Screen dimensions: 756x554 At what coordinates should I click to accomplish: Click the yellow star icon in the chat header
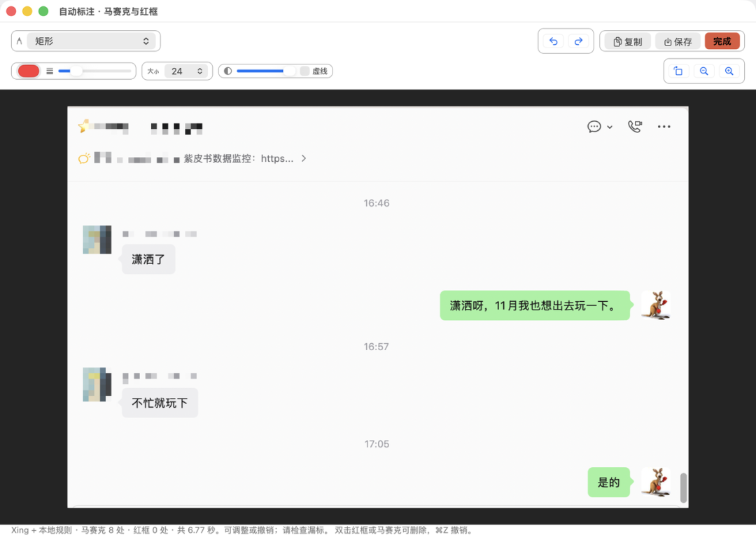pos(83,126)
